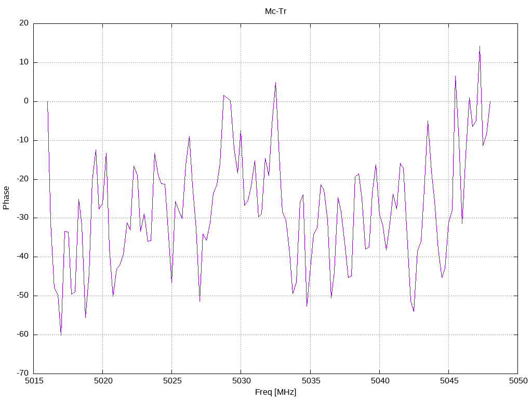Click the y-axis tick label '0'
Image resolution: width=532 pixels, height=399 pixels.
click(26, 101)
